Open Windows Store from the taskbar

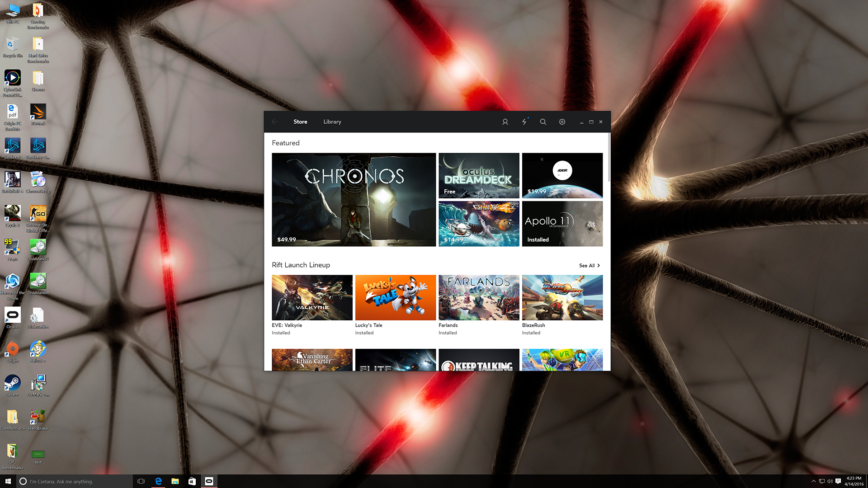pos(192,481)
